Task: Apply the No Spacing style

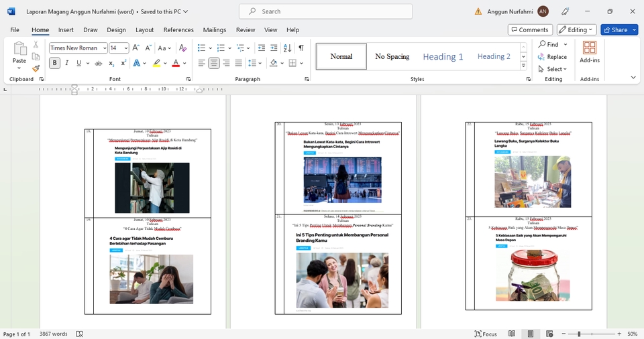Action: point(392,57)
